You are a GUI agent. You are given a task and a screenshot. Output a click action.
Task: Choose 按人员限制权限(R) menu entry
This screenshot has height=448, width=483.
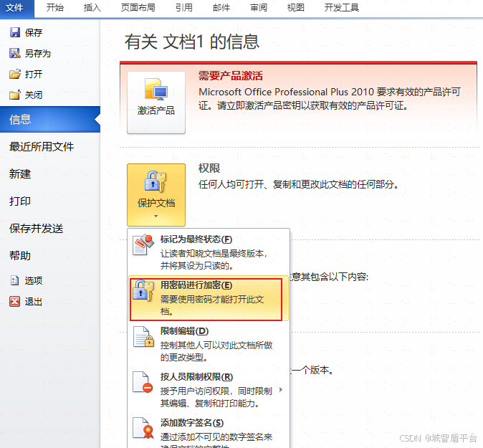pyautogui.click(x=209, y=390)
